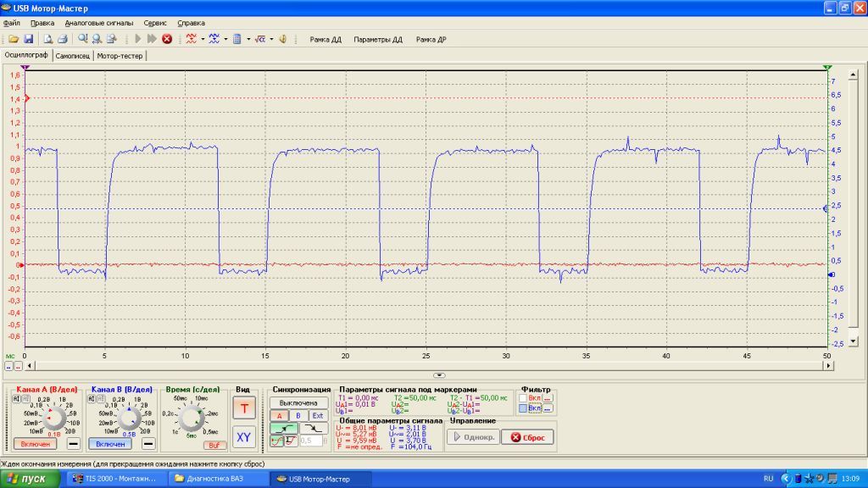Click the calculator icon in the toolbar
Image resolution: width=868 pixels, height=488 pixels.
tap(237, 39)
